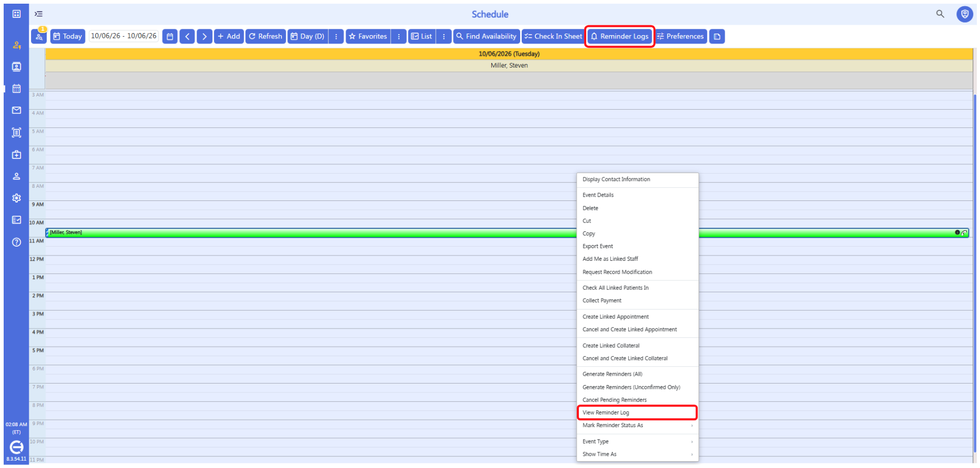The width and height of the screenshot is (980, 468).
Task: Go to previous day arrow
Action: (187, 36)
